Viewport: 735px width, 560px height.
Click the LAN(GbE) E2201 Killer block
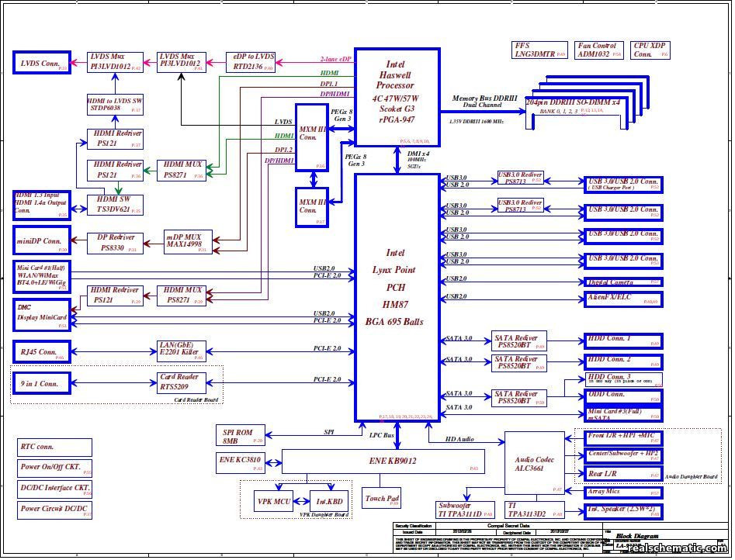180,350
